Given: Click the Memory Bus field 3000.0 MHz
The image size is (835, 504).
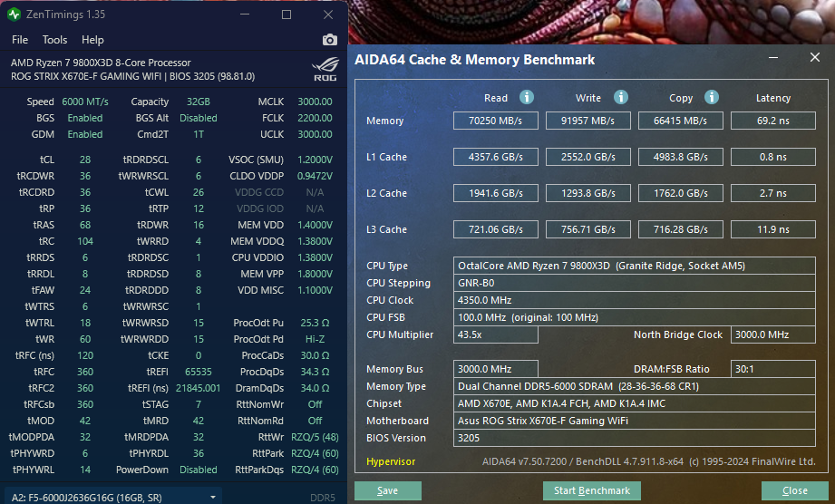Looking at the screenshot, I should point(496,369).
